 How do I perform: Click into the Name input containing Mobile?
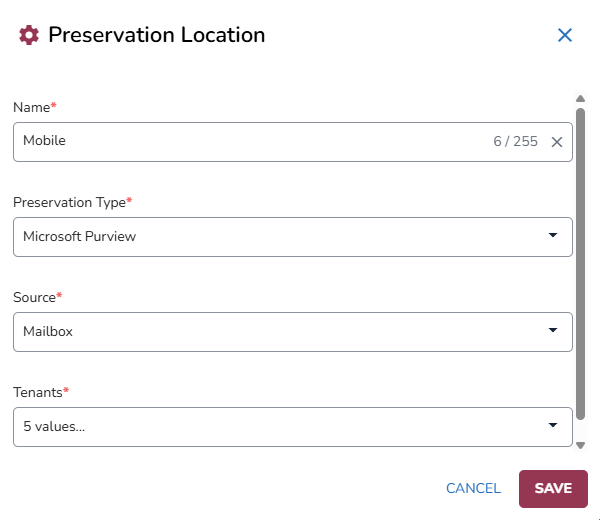point(250,142)
